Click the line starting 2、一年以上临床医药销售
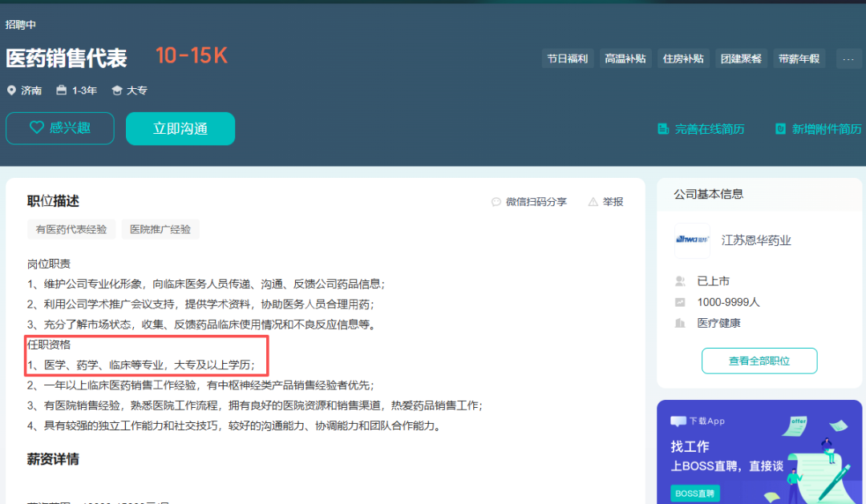The image size is (866, 504). click(x=201, y=385)
